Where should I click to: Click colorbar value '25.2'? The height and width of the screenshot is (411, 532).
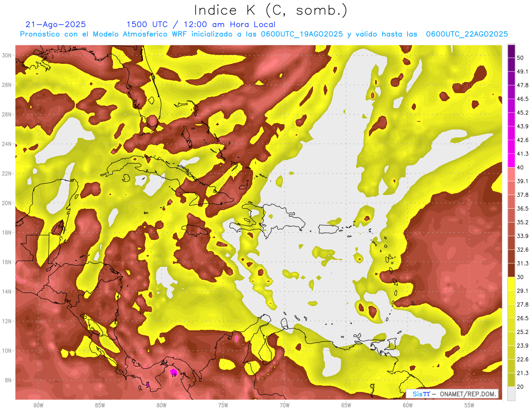point(523,332)
